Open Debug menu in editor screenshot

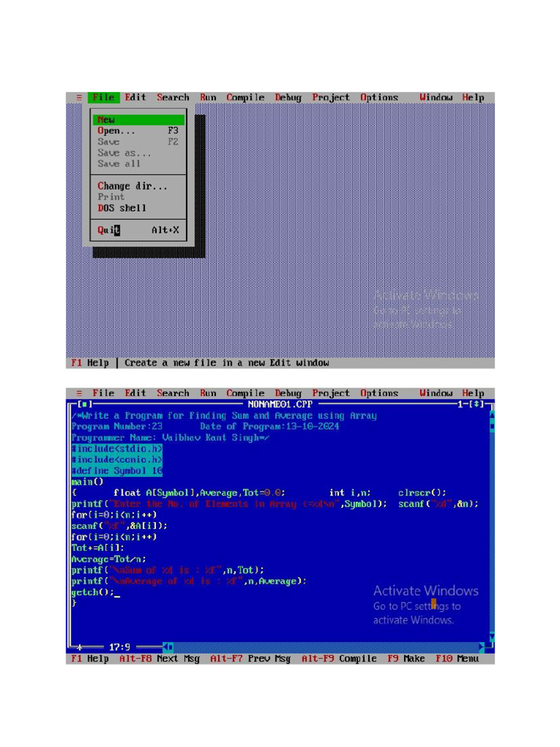[x=288, y=393]
